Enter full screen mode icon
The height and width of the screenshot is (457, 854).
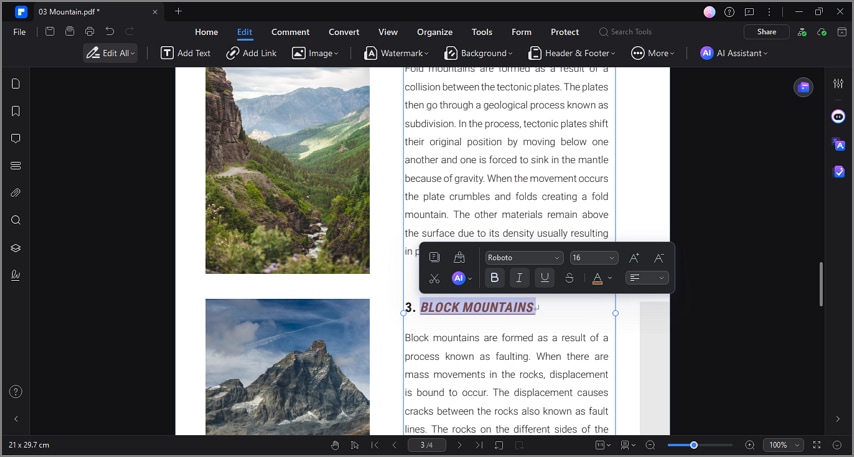click(816, 445)
